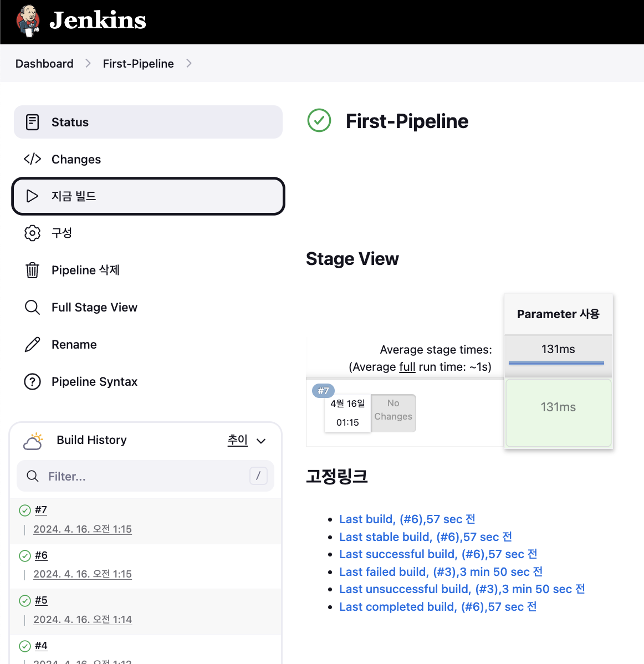
Task: Collapse Build History with chevron arrow
Action: click(x=261, y=441)
